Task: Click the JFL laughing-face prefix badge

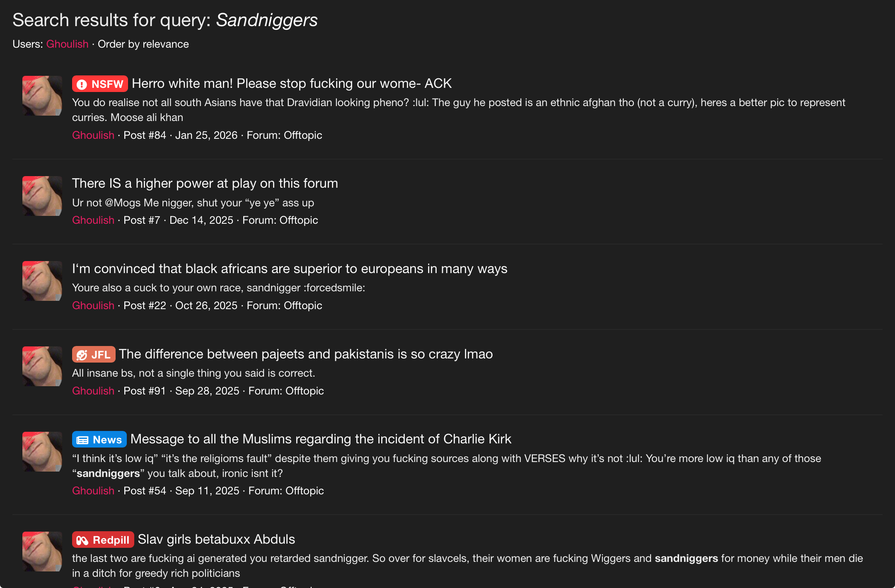Action: [x=94, y=354]
